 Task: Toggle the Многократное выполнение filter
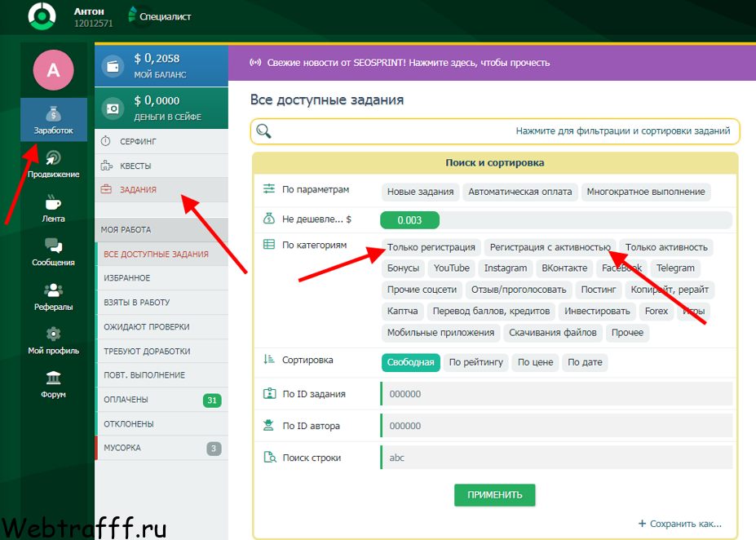click(646, 192)
